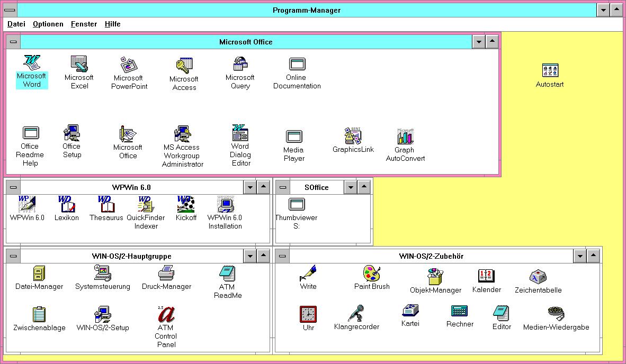Select the GraphicsLink icon
626x364 pixels.
click(353, 135)
